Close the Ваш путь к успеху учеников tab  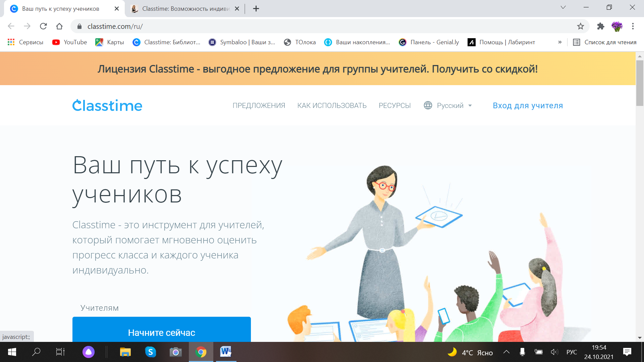[117, 9]
